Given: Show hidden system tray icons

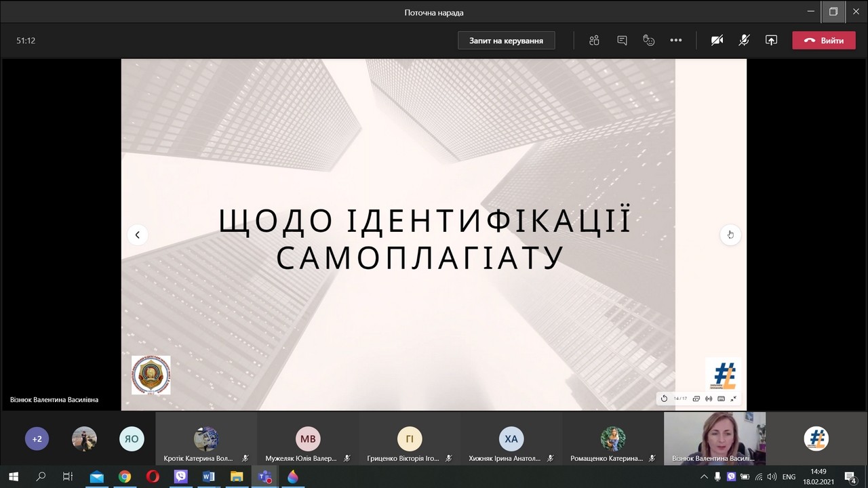Looking at the screenshot, I should coord(704,477).
